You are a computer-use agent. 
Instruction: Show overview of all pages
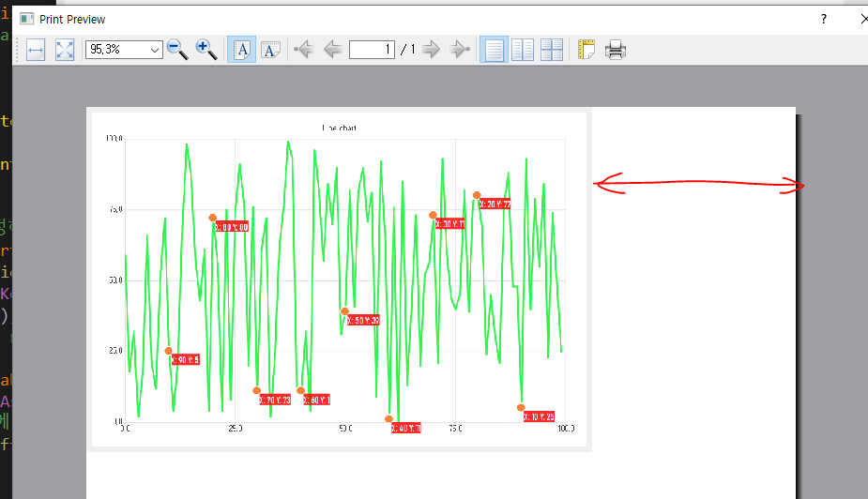(552, 50)
